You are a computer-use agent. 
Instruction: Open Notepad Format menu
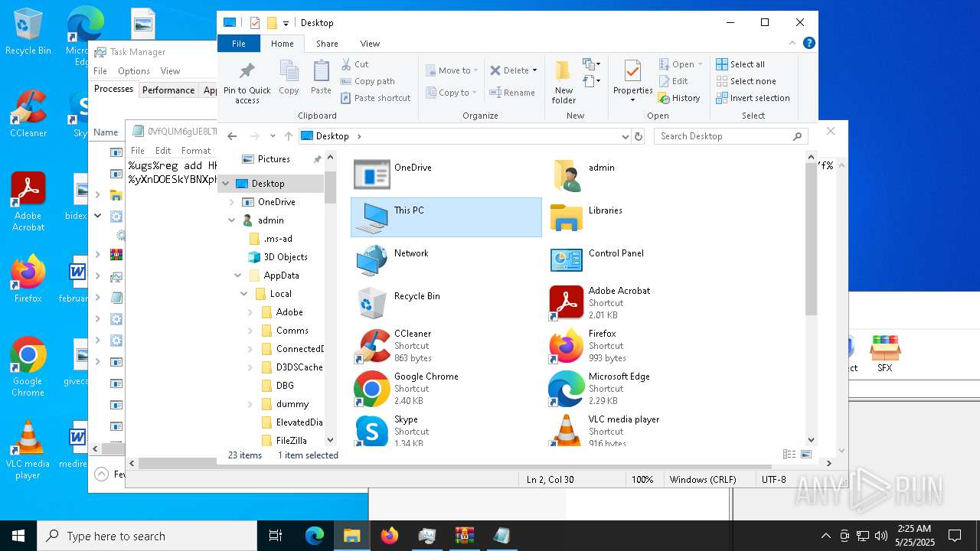click(196, 151)
